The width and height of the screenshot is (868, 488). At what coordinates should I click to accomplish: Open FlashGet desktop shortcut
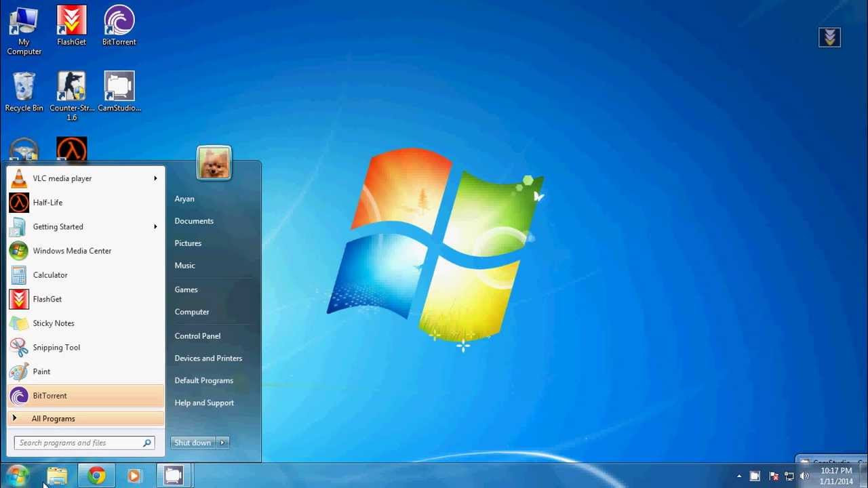(x=71, y=26)
